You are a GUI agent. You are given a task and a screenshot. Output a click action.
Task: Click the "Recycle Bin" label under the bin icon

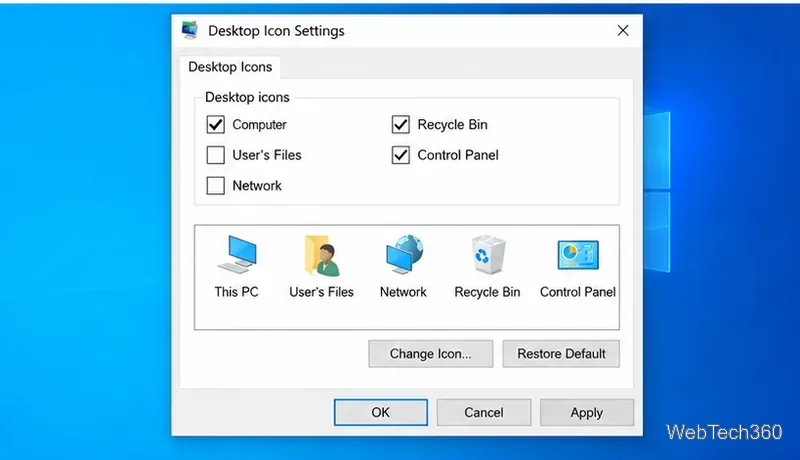[487, 292]
